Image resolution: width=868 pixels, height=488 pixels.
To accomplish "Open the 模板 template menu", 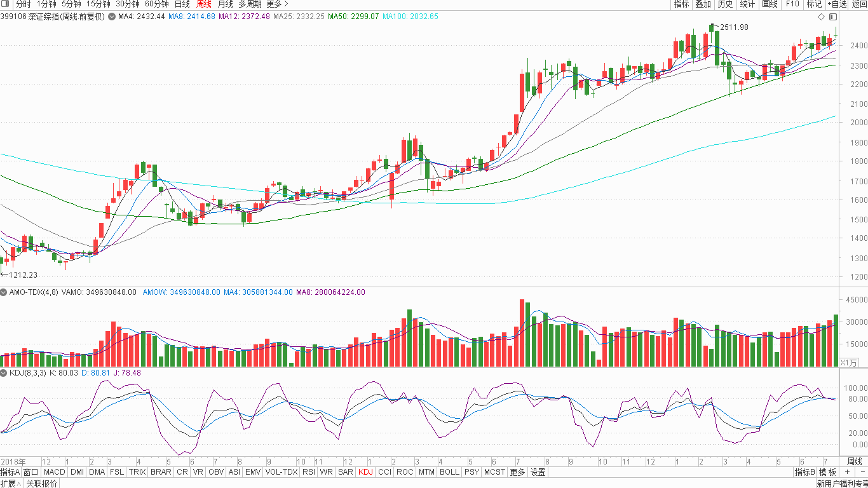I will pos(827,472).
